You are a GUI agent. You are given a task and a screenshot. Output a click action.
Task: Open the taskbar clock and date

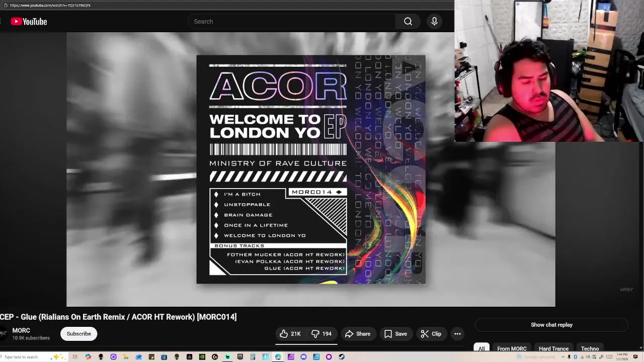pos(622,357)
